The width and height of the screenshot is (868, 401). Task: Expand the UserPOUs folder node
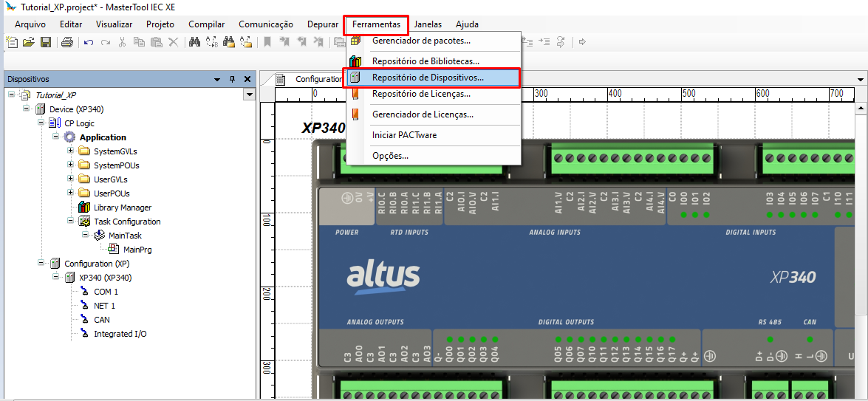click(71, 193)
